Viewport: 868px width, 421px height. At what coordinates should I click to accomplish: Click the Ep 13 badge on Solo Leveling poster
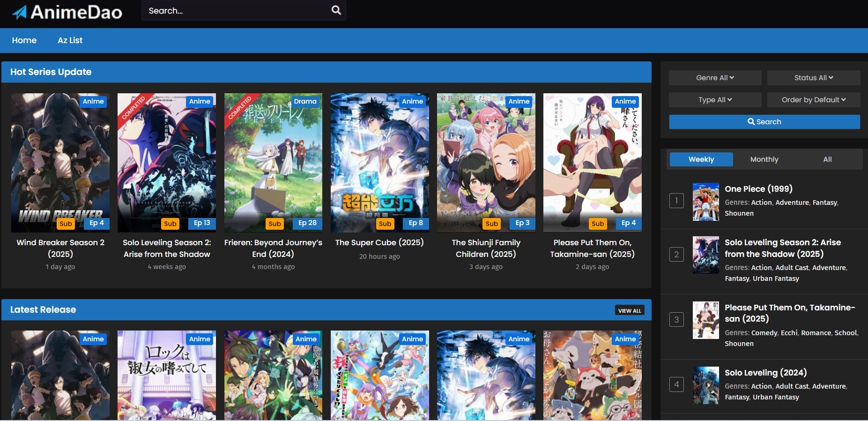[202, 223]
